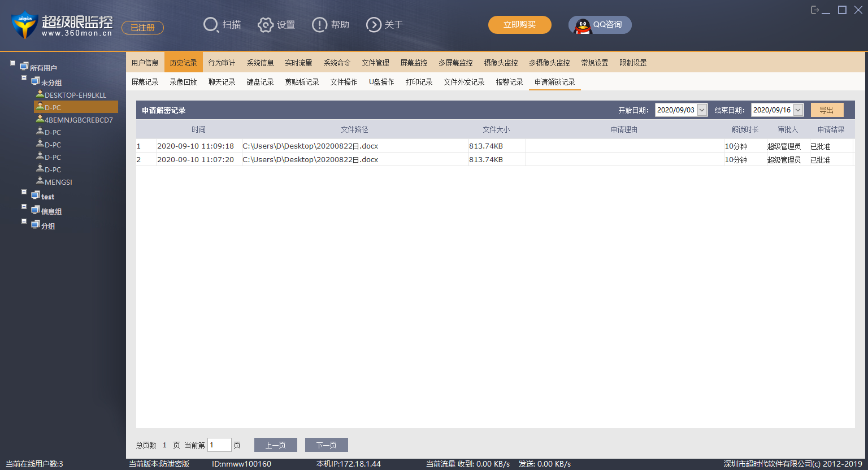The image size is (868, 470).
Task: Select the DESKTOP-EH9LKLL user
Action: [75, 95]
